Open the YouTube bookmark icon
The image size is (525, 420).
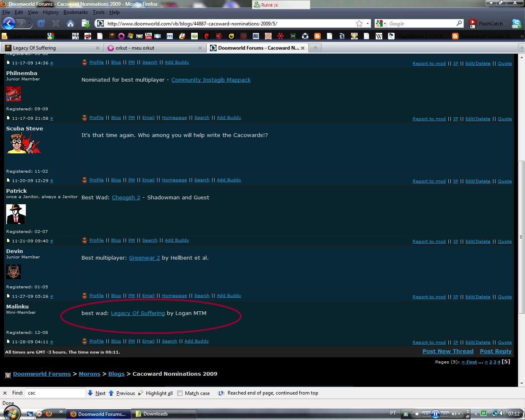(148, 36)
